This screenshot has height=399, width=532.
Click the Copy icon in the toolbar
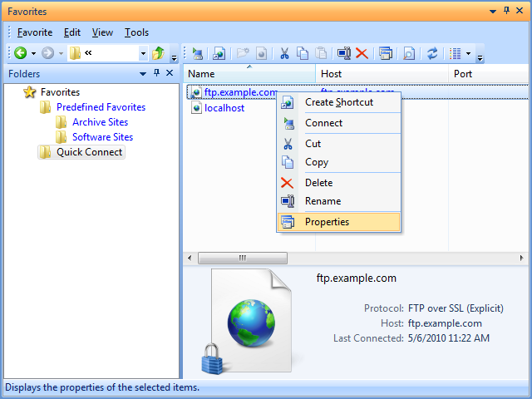pyautogui.click(x=302, y=53)
